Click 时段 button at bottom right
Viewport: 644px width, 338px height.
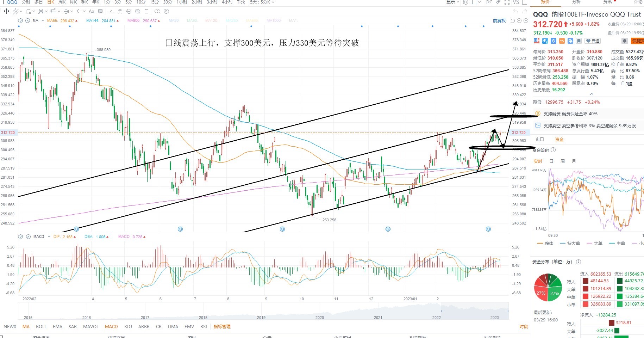tap(524, 326)
